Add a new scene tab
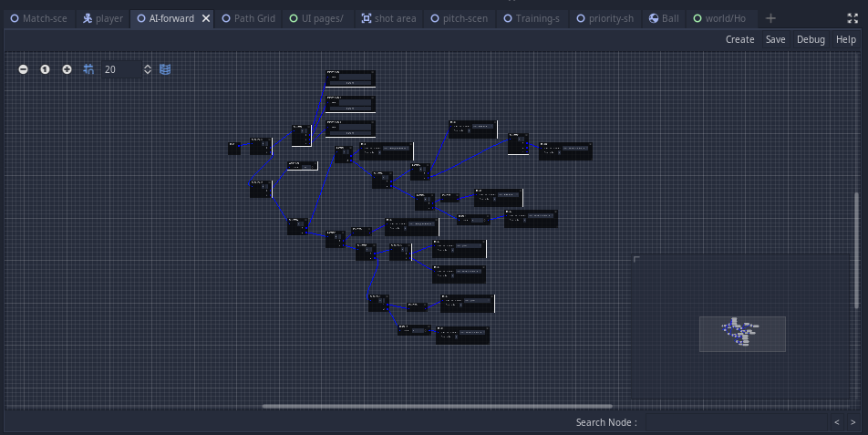This screenshot has height=435, width=868. [x=770, y=18]
